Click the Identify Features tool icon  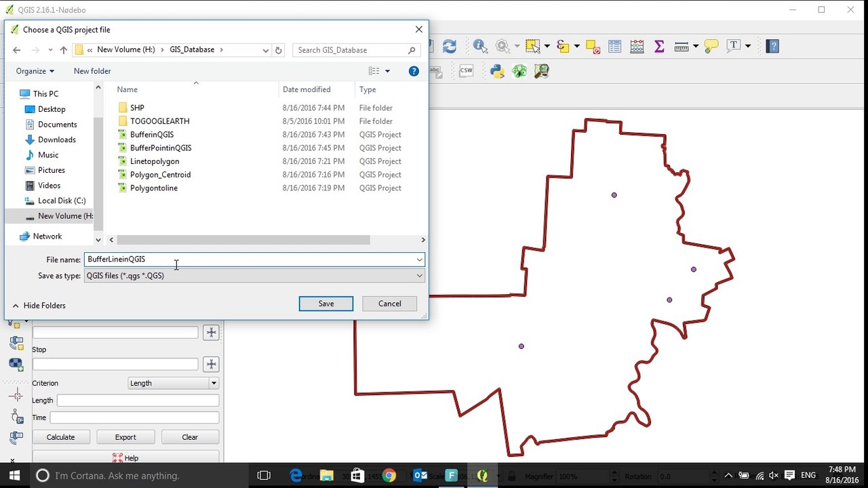click(480, 46)
